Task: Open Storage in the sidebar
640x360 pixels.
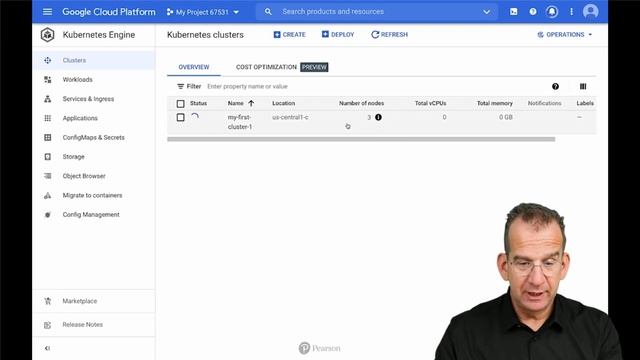Action: tap(73, 157)
